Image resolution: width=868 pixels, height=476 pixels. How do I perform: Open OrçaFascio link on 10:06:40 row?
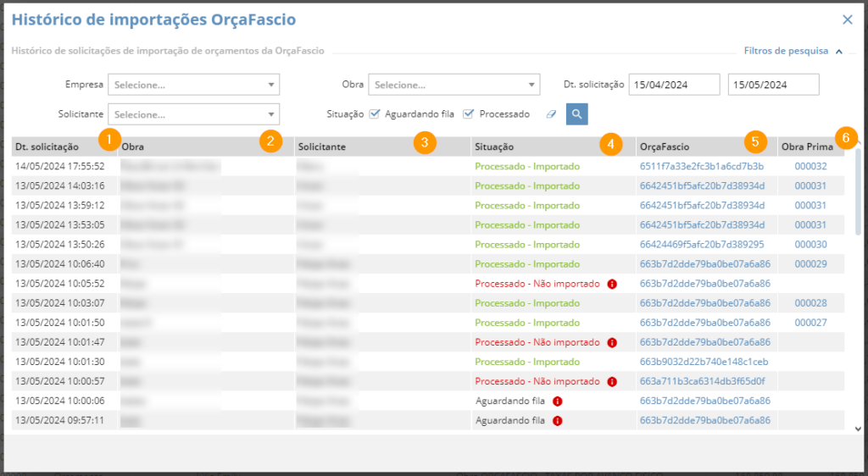point(704,264)
